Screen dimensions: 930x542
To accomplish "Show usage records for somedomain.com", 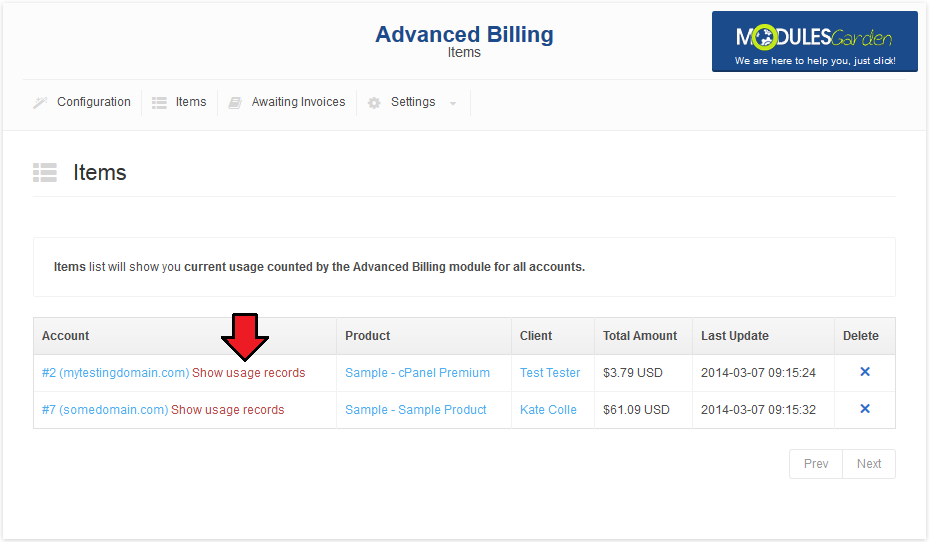I will point(228,410).
